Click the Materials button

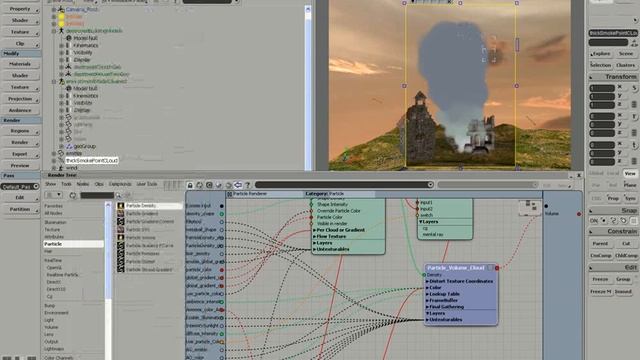click(20, 64)
